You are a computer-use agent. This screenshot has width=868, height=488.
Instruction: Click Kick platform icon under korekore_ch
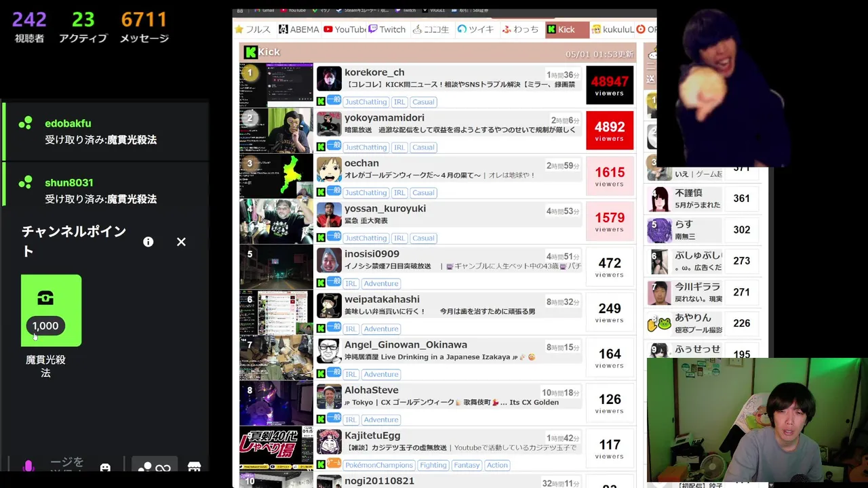(321, 102)
